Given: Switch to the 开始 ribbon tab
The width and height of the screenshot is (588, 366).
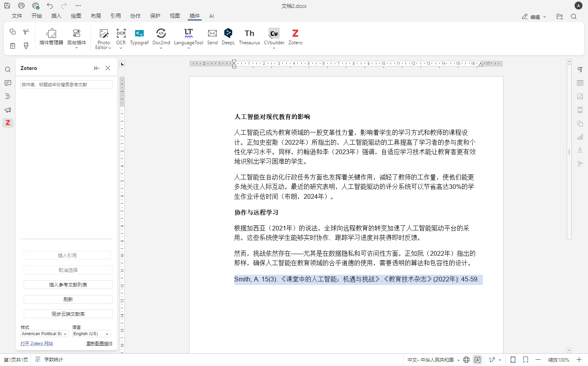Looking at the screenshot, I should point(36,16).
